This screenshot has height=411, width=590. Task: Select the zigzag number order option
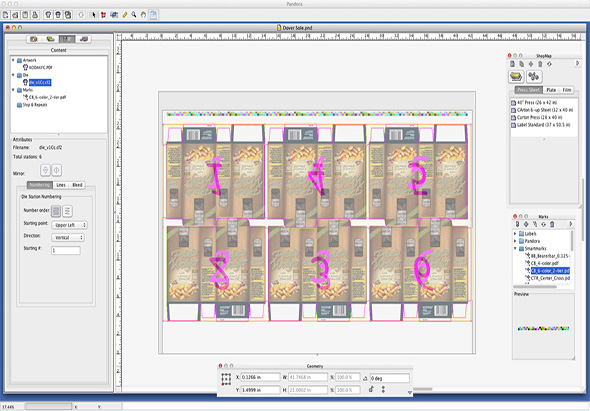pyautogui.click(x=67, y=211)
